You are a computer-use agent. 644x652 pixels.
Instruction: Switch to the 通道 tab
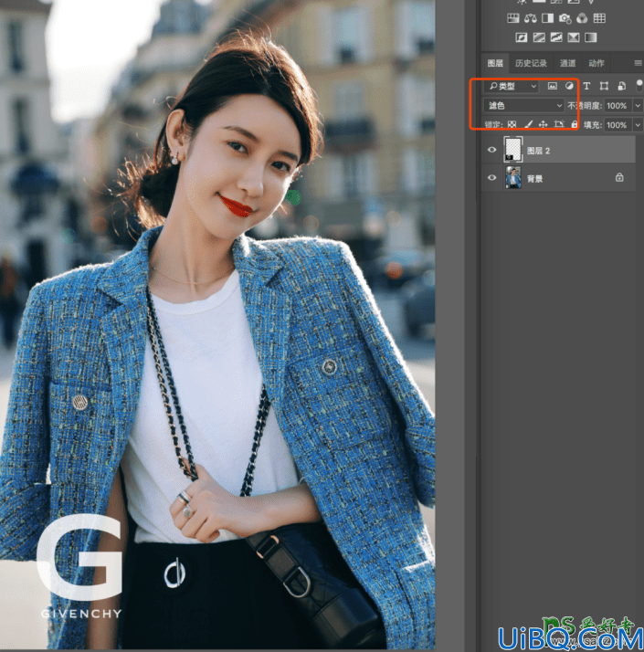567,63
